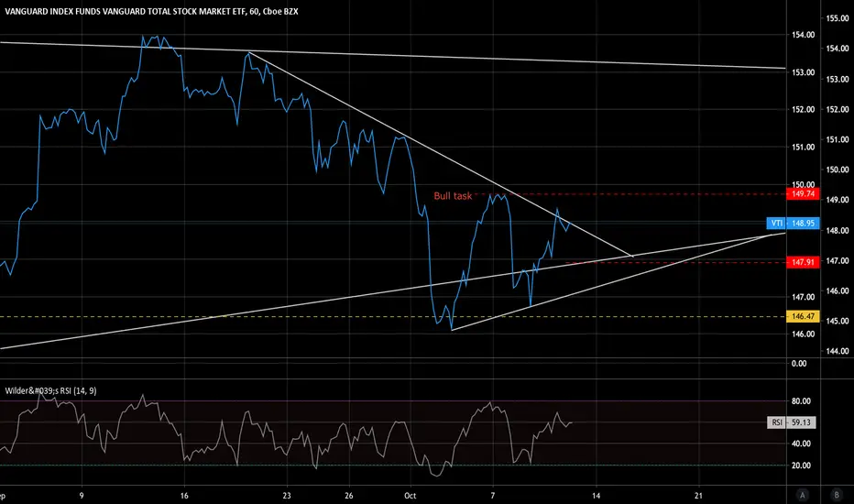Select the red 149.74 price level label
The image size is (854, 504).
click(803, 194)
